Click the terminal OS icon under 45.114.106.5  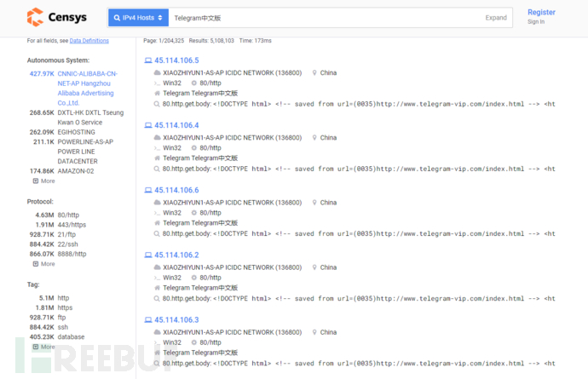click(157, 83)
